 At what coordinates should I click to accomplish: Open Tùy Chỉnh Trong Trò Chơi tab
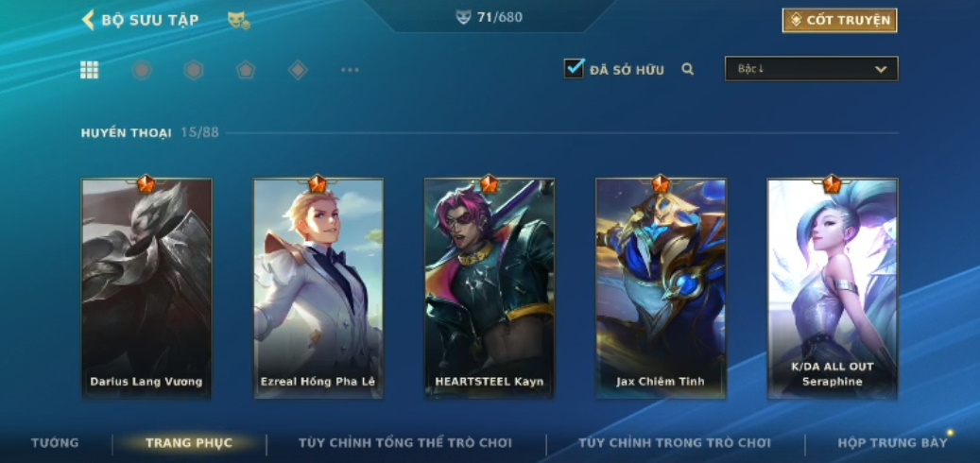(675, 443)
